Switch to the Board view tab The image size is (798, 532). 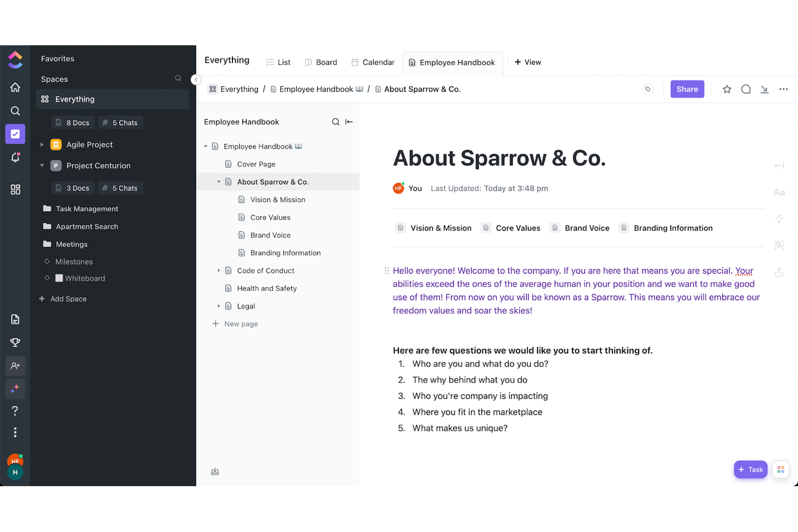pos(321,63)
